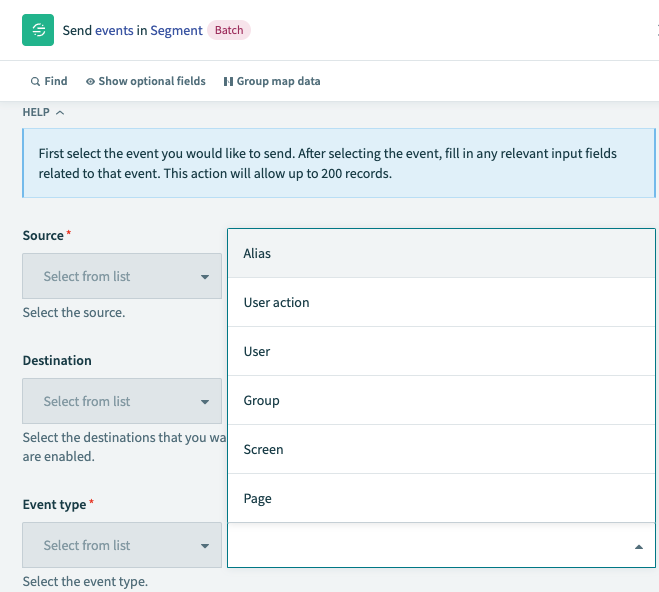Viewport: 659px width, 592px height.
Task: Click the events link in title
Action: (114, 30)
